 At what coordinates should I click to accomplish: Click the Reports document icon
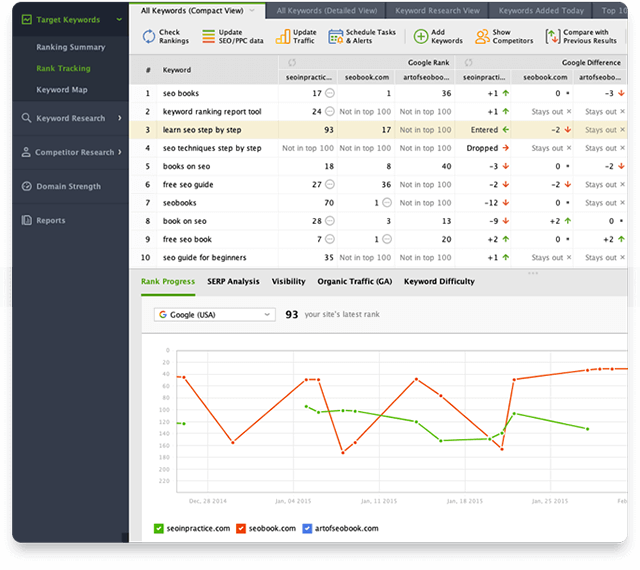coord(27,220)
